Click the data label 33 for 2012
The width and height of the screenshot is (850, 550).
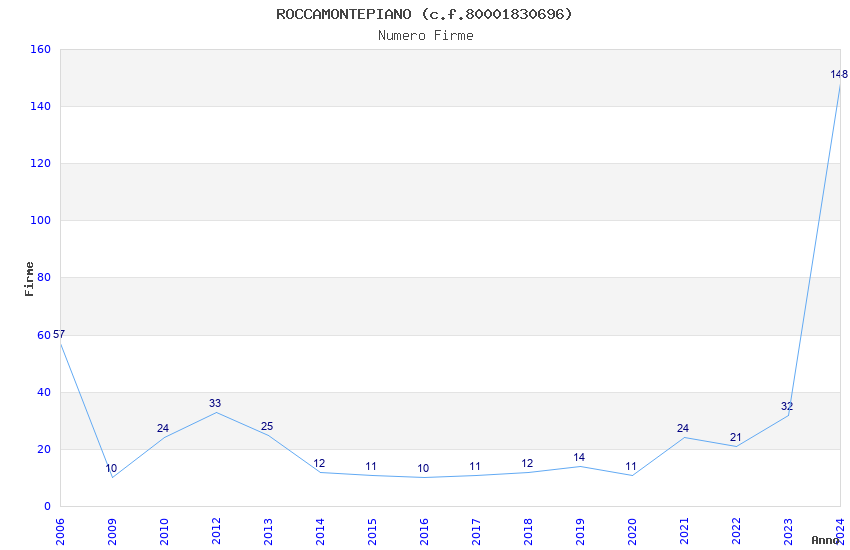point(215,403)
